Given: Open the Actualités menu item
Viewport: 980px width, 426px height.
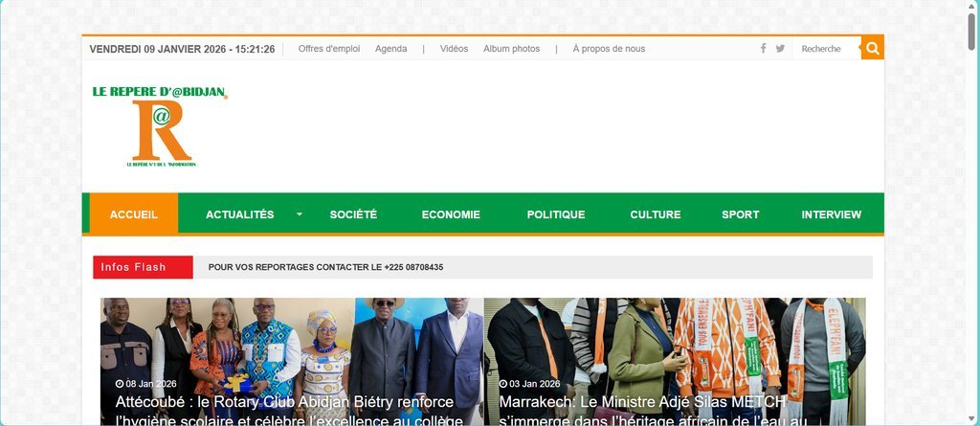Looking at the screenshot, I should 240,214.
